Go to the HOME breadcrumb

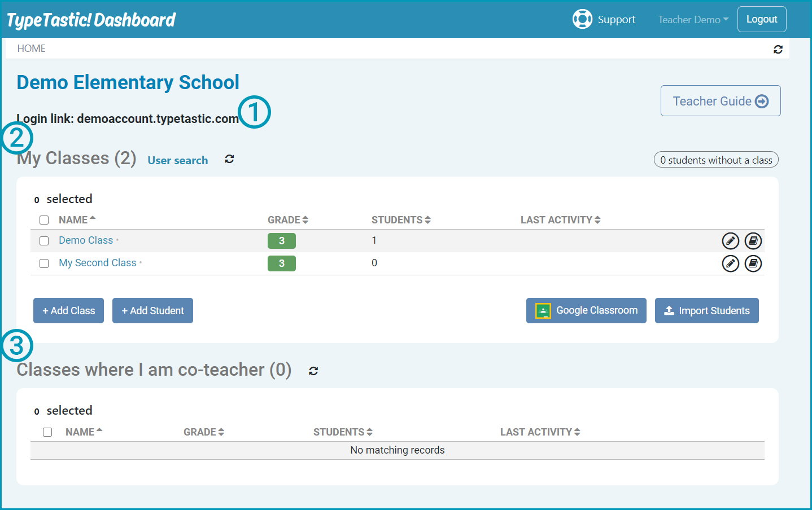pos(32,49)
